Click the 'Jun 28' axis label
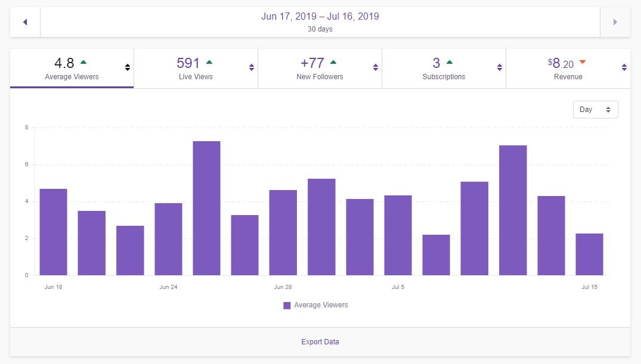The image size is (641, 364). click(283, 287)
